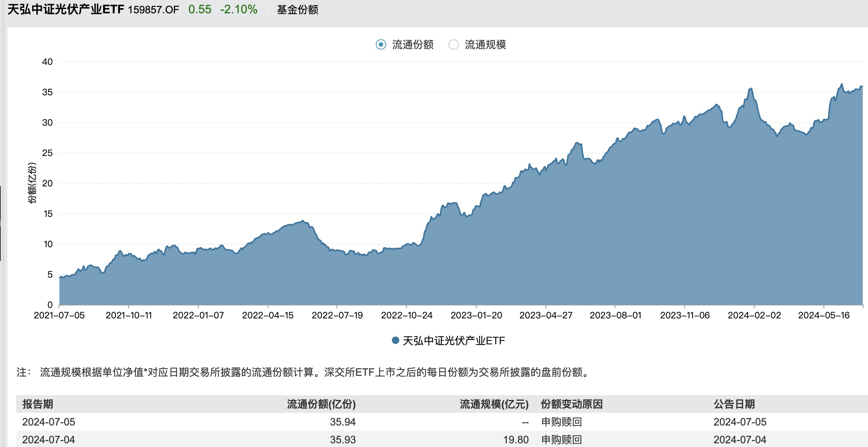Click x-axis date label 2023-08-01

[x=616, y=315]
